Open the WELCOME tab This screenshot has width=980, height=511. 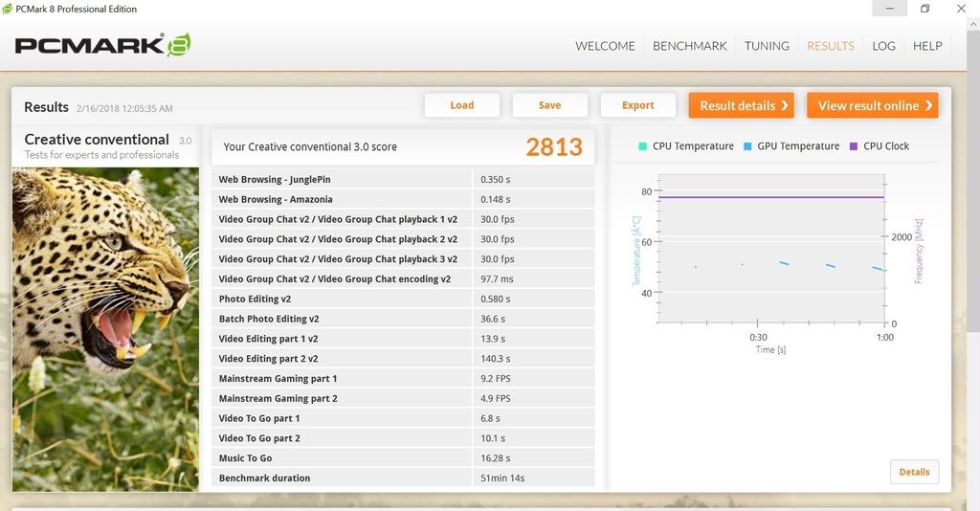click(605, 46)
